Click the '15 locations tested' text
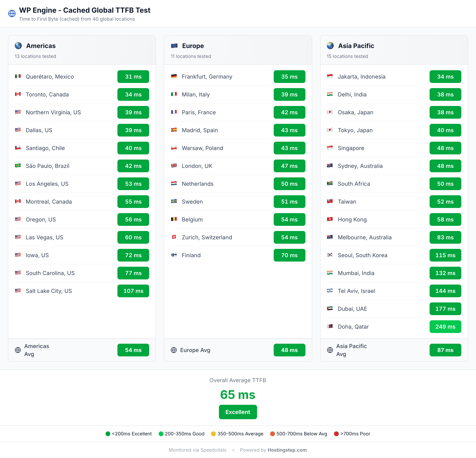This screenshot has width=476, height=458. pos(347,56)
